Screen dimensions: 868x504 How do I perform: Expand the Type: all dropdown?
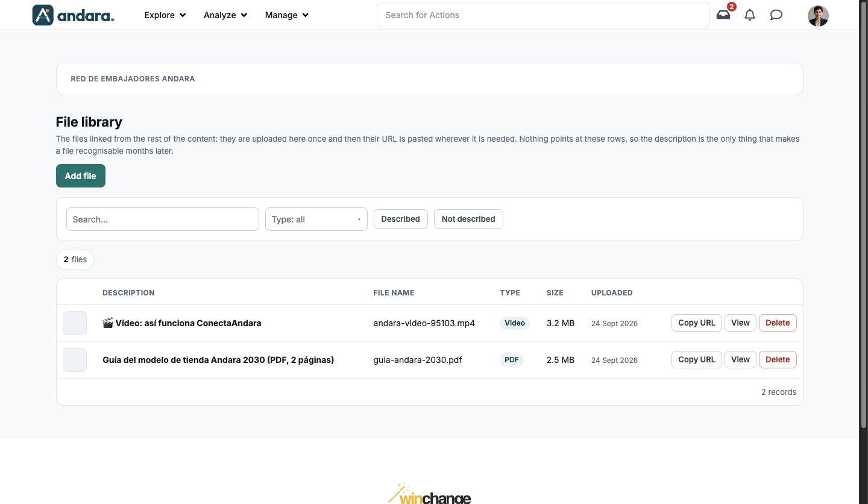click(x=316, y=219)
